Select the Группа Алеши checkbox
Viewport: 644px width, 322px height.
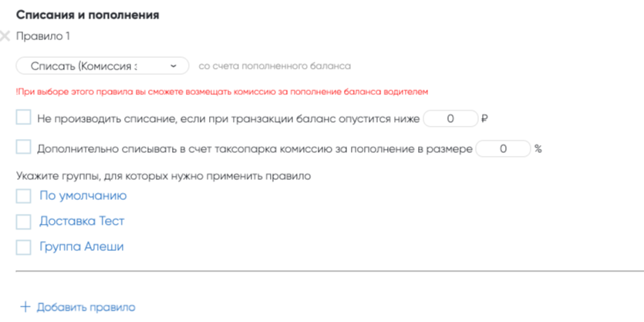pyautogui.click(x=23, y=247)
